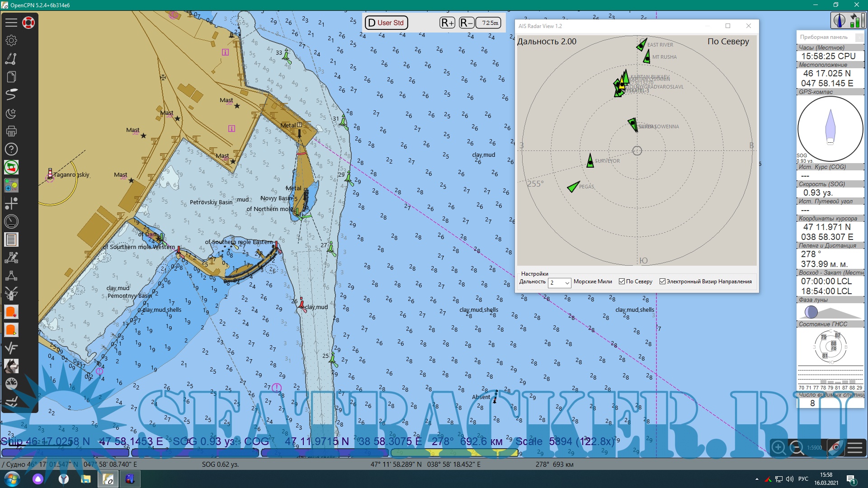Select the route creation tool

pos(11,59)
